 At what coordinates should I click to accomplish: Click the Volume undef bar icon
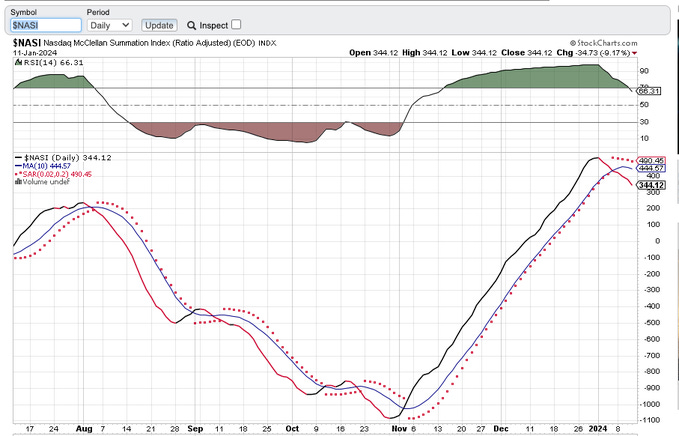pyautogui.click(x=18, y=182)
